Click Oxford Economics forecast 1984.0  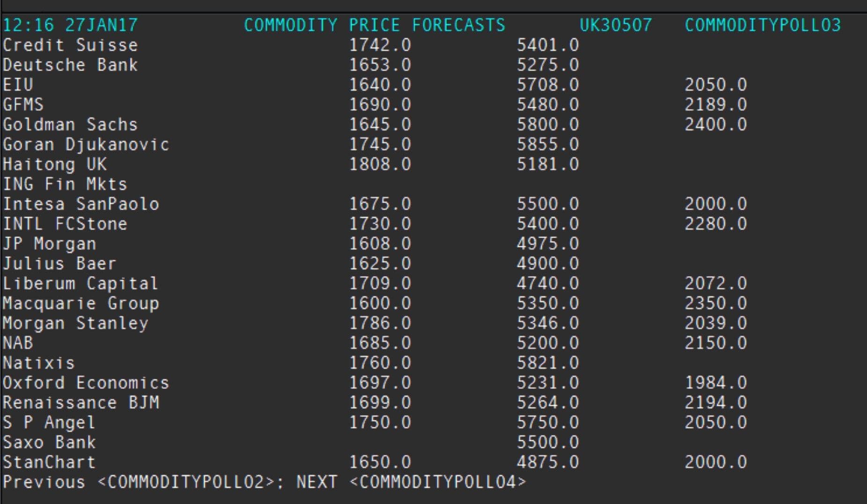(715, 383)
